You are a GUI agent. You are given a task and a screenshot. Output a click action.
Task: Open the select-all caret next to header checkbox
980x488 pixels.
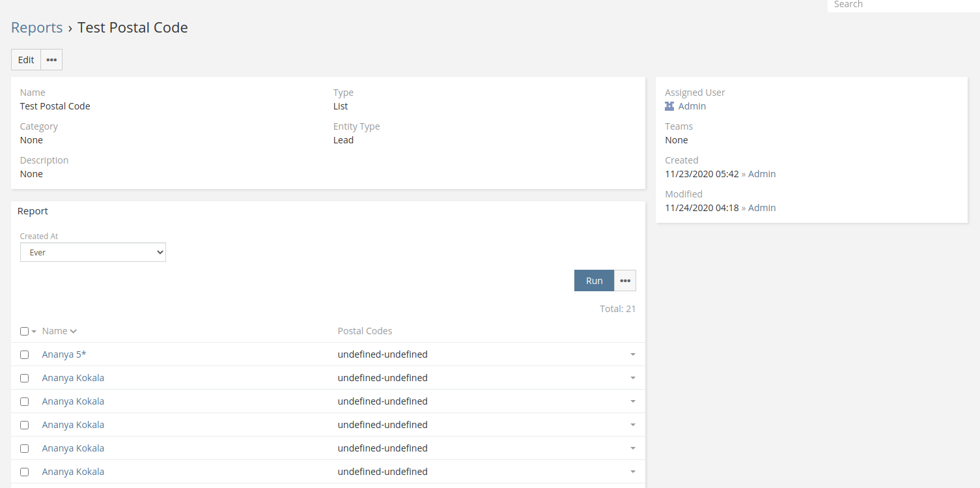pyautogui.click(x=34, y=332)
